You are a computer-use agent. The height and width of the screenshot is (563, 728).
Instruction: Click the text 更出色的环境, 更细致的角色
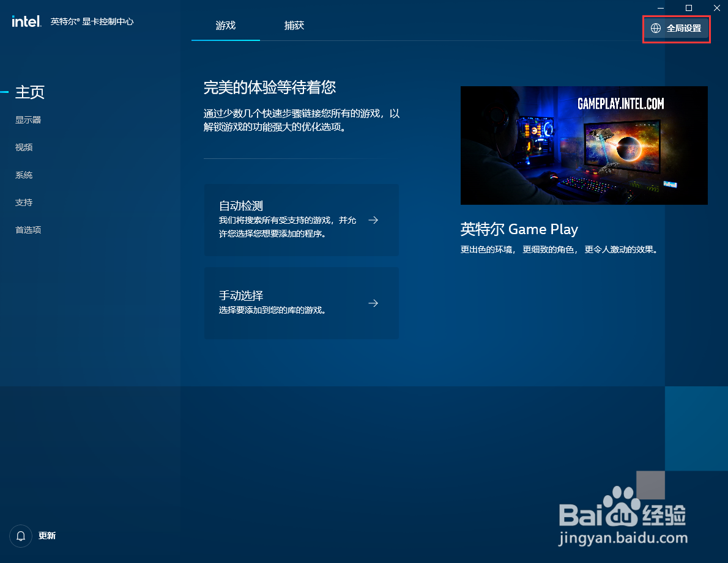(x=559, y=249)
